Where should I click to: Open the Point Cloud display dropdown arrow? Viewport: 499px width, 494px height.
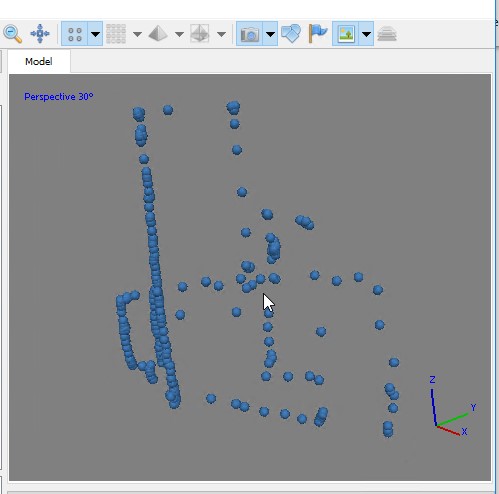[x=95, y=34]
